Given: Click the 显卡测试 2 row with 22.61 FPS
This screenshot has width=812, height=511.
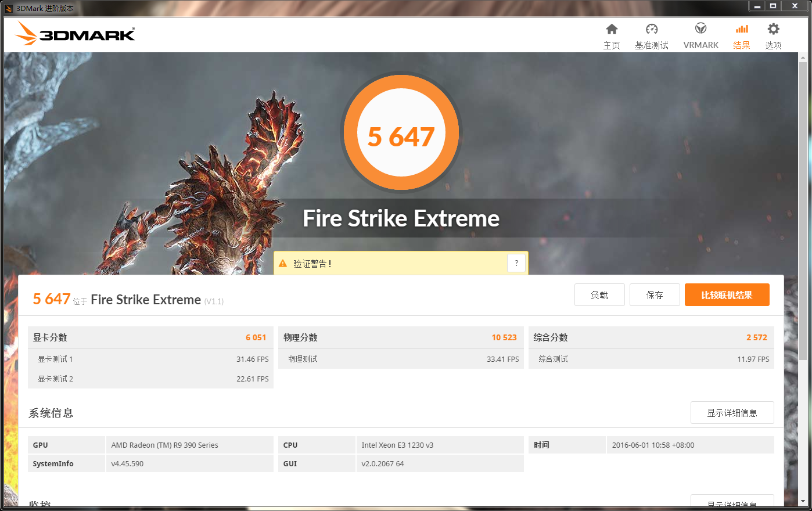Looking at the screenshot, I should point(150,379).
